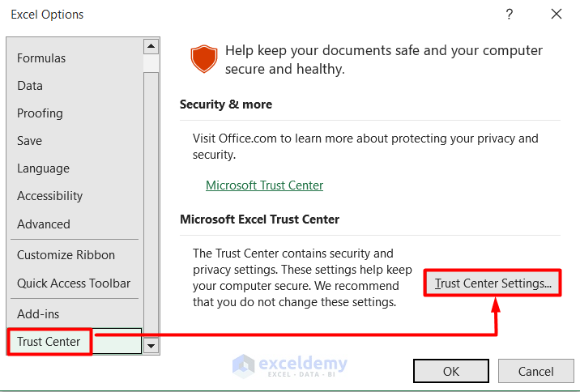Image resolution: width=580 pixels, height=392 pixels.
Task: Open the Add-ins category
Action: point(38,314)
